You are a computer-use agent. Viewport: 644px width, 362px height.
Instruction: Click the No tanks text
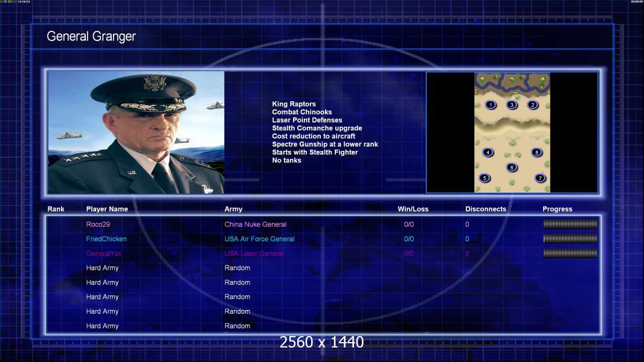[286, 160]
